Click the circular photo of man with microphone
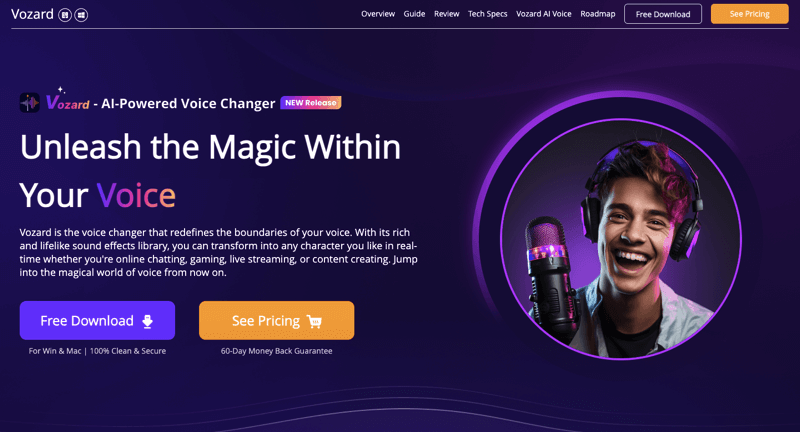 point(621,239)
